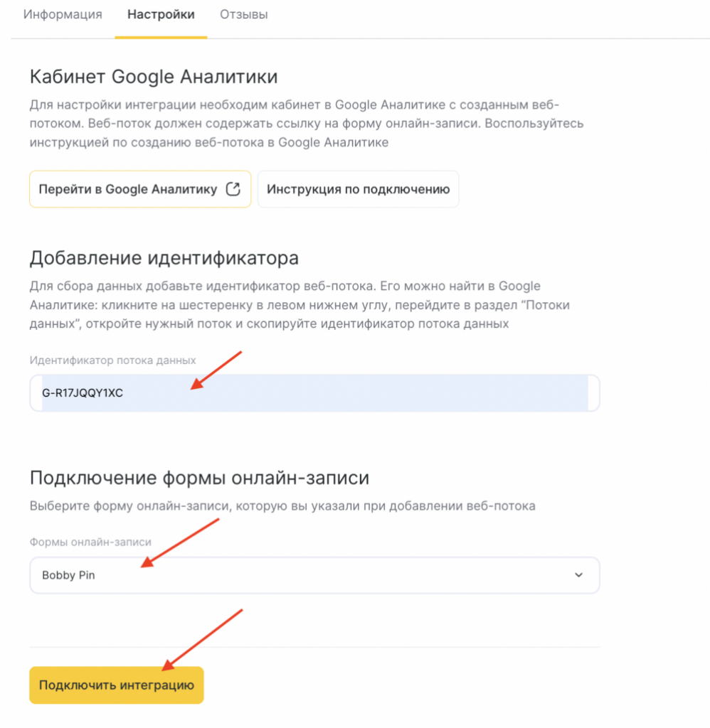Click the Добавление идентификатора heading

164,257
